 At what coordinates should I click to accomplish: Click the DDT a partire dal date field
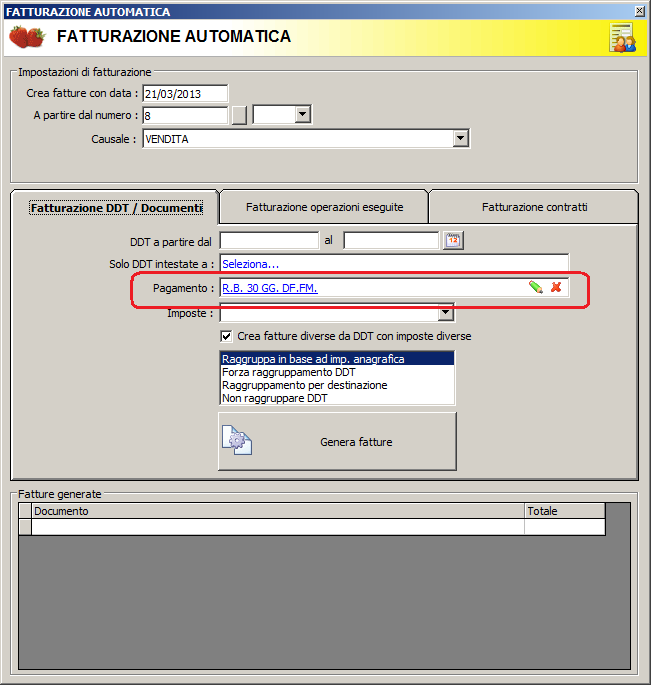269,241
